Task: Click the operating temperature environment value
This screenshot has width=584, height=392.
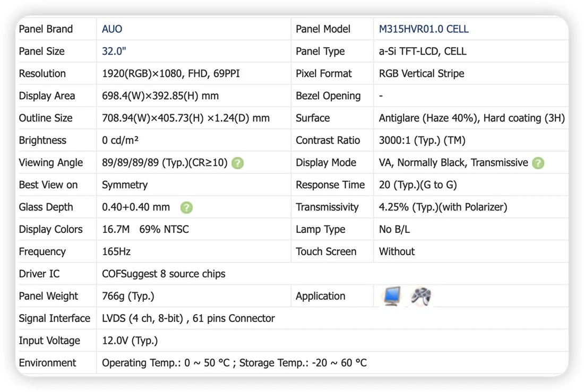Action: click(234, 363)
